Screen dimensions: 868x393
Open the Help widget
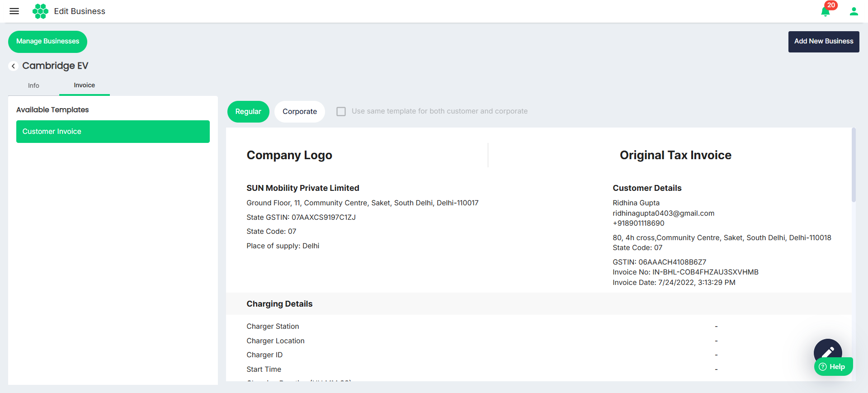(833, 367)
